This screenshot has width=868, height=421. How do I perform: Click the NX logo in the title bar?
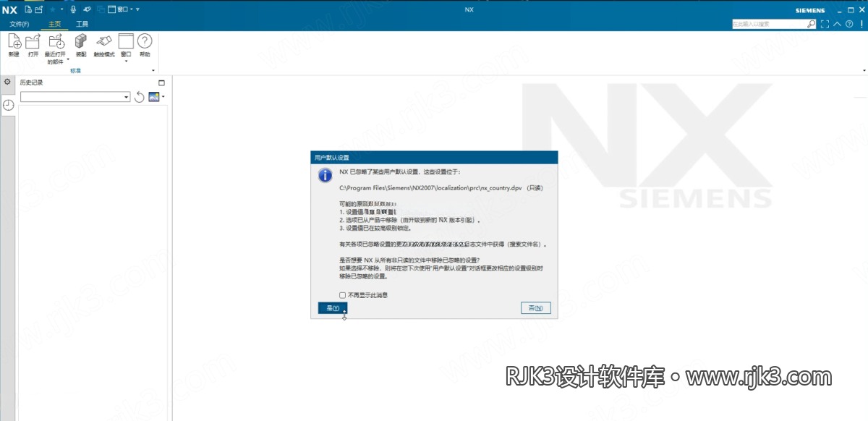coord(9,10)
